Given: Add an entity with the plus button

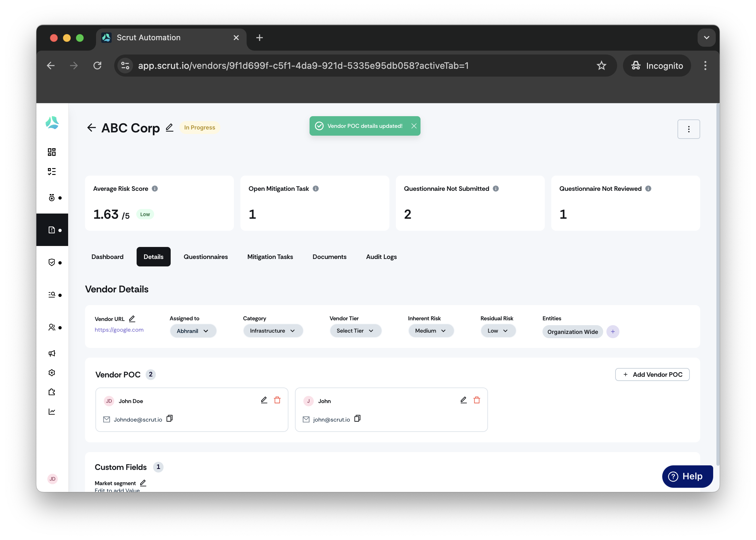Looking at the screenshot, I should (x=613, y=332).
